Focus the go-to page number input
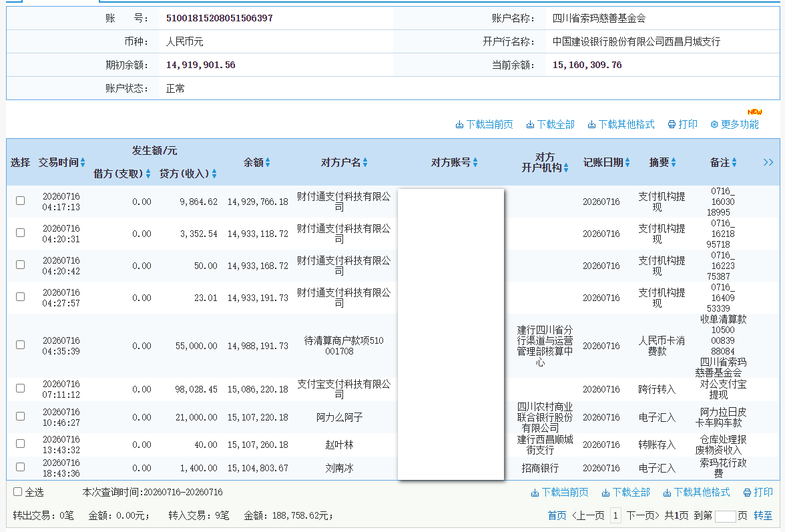 click(726, 517)
